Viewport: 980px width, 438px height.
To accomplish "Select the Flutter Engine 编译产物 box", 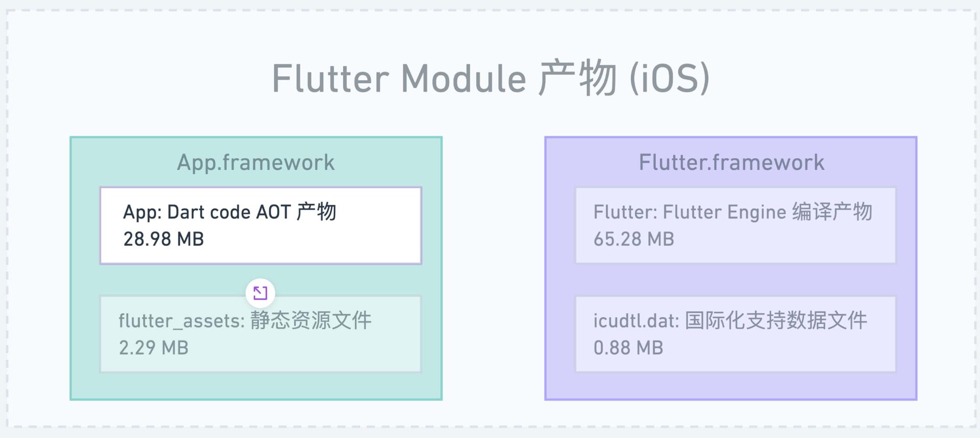I will click(736, 226).
